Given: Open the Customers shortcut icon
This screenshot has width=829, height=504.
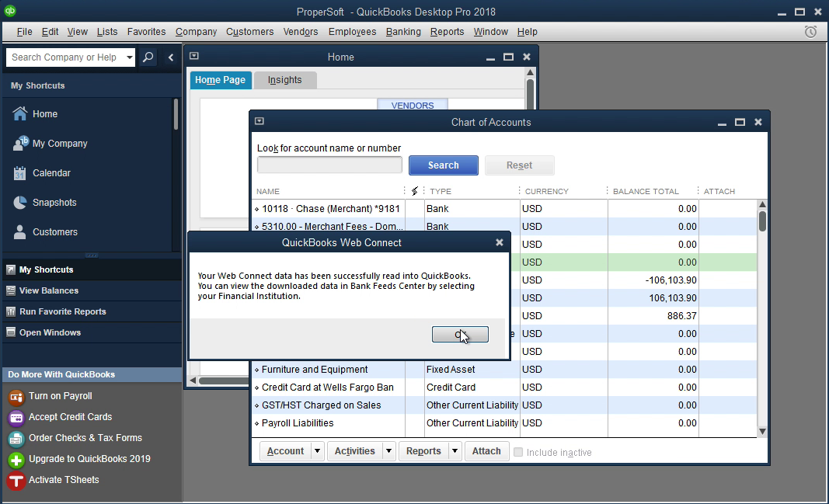Looking at the screenshot, I should tap(19, 232).
